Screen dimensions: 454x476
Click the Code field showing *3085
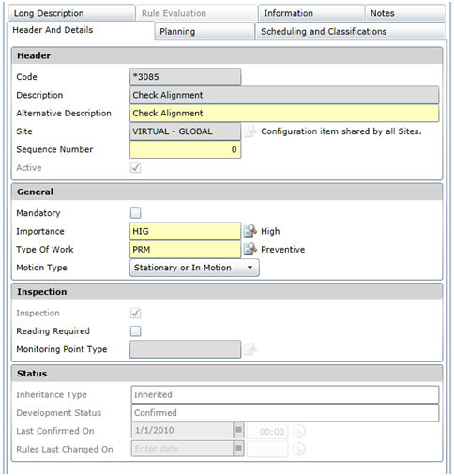tap(185, 77)
